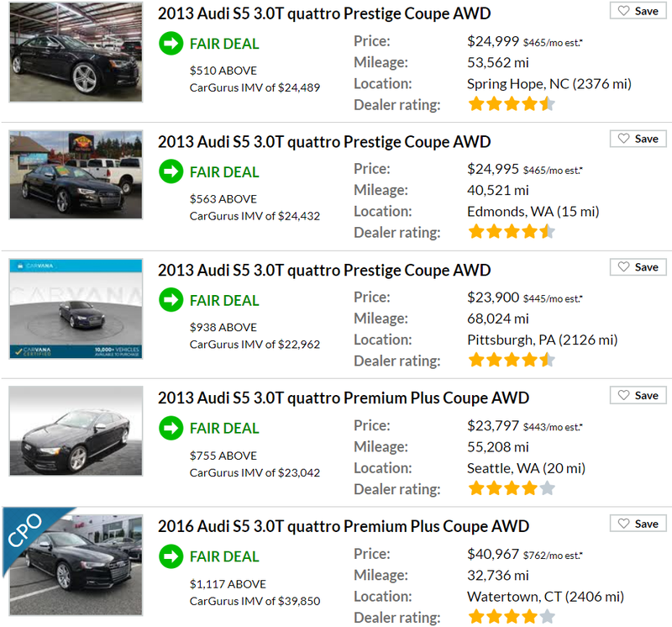Click the FAIR DEAL label on the $23,900 listing

click(224, 300)
